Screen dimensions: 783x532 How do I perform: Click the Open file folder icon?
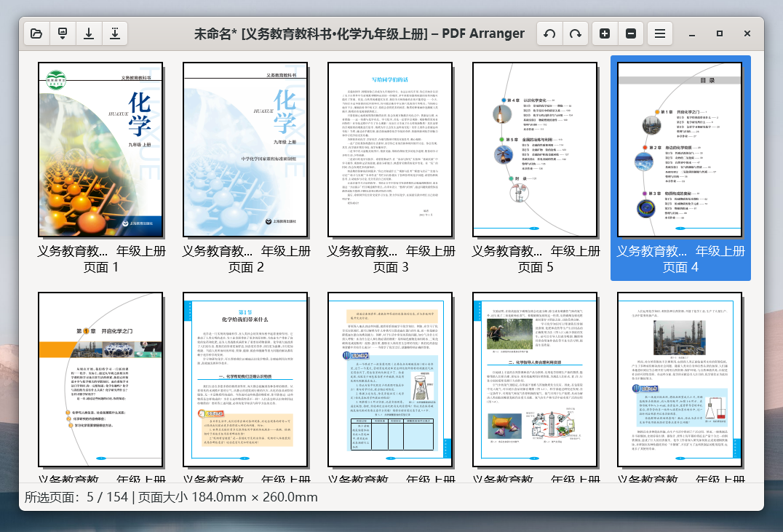click(x=36, y=33)
